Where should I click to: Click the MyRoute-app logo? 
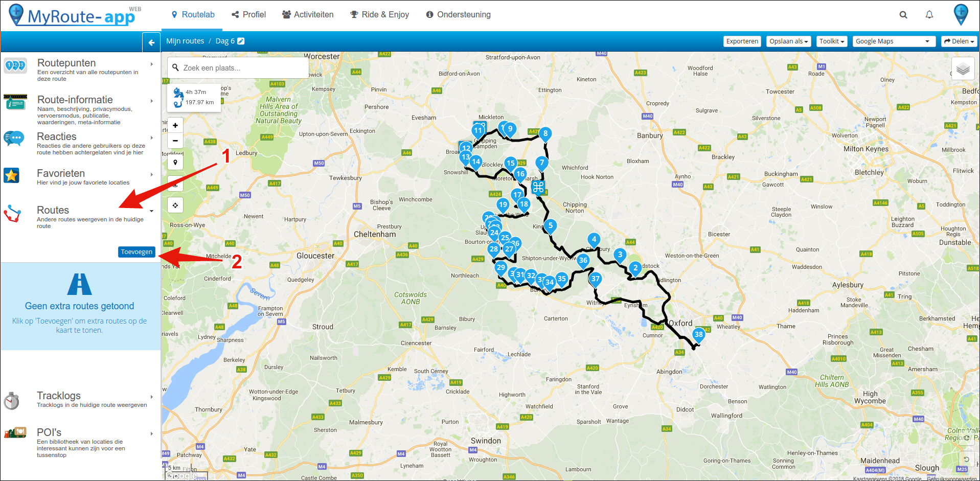tap(75, 15)
